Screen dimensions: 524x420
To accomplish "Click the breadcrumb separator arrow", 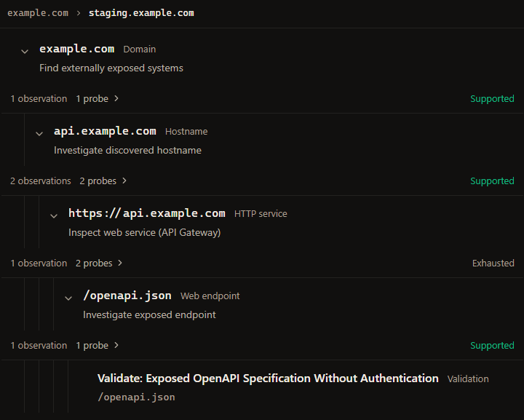I will click(79, 13).
